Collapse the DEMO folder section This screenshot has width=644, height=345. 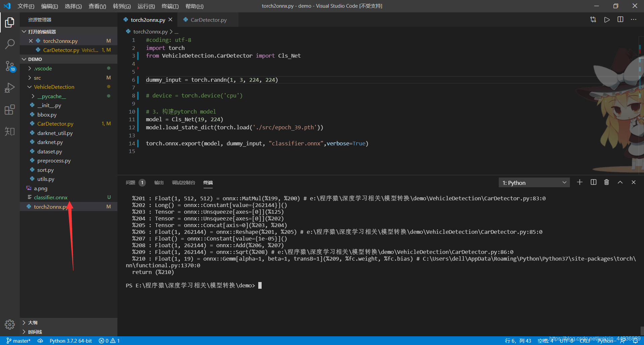[68, 59]
